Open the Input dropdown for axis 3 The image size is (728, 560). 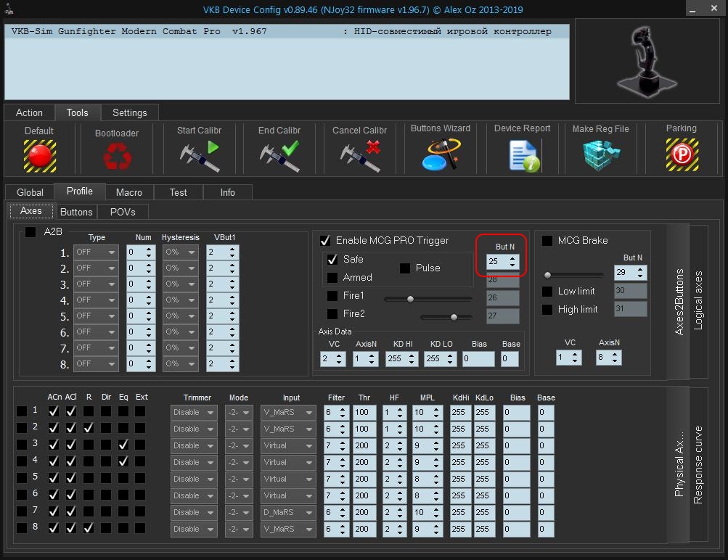pos(288,445)
